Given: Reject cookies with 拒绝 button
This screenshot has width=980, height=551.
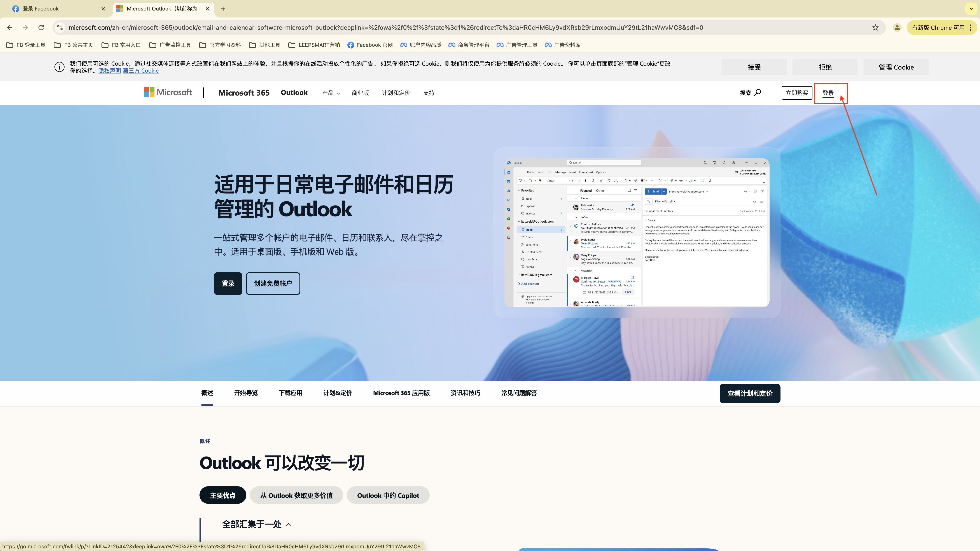Looking at the screenshot, I should (825, 67).
